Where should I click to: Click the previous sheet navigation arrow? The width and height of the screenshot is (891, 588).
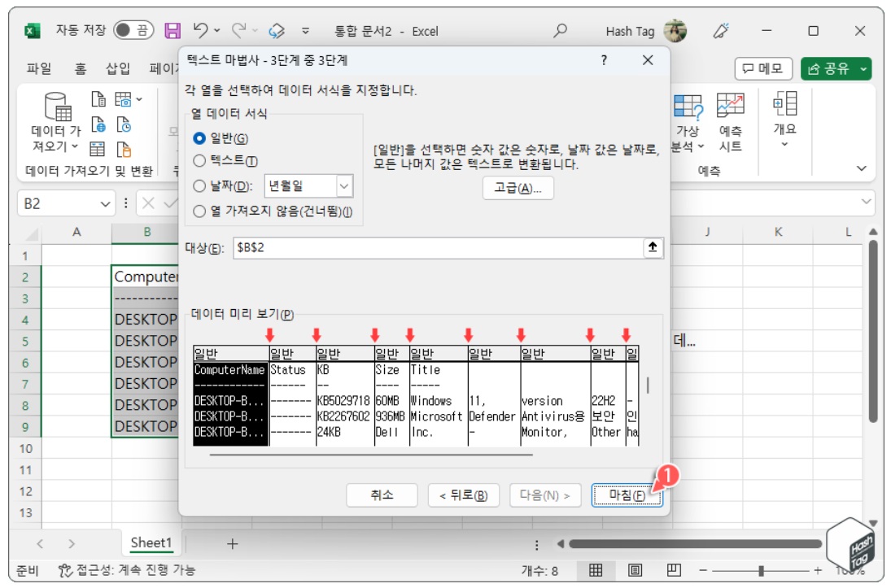click(x=40, y=544)
